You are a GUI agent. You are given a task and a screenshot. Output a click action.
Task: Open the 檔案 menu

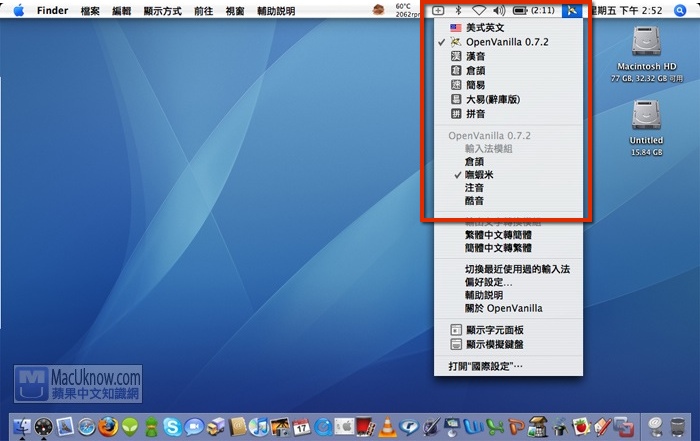point(90,11)
